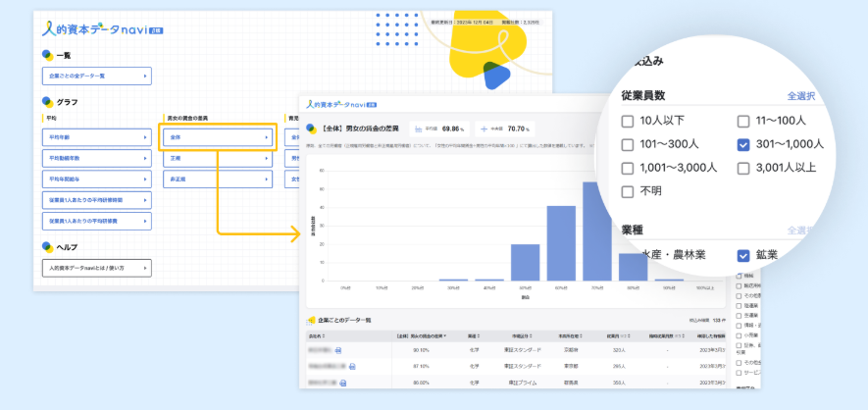
Task: Click 全選択 link next to 従業員数
Action: pyautogui.click(x=800, y=96)
